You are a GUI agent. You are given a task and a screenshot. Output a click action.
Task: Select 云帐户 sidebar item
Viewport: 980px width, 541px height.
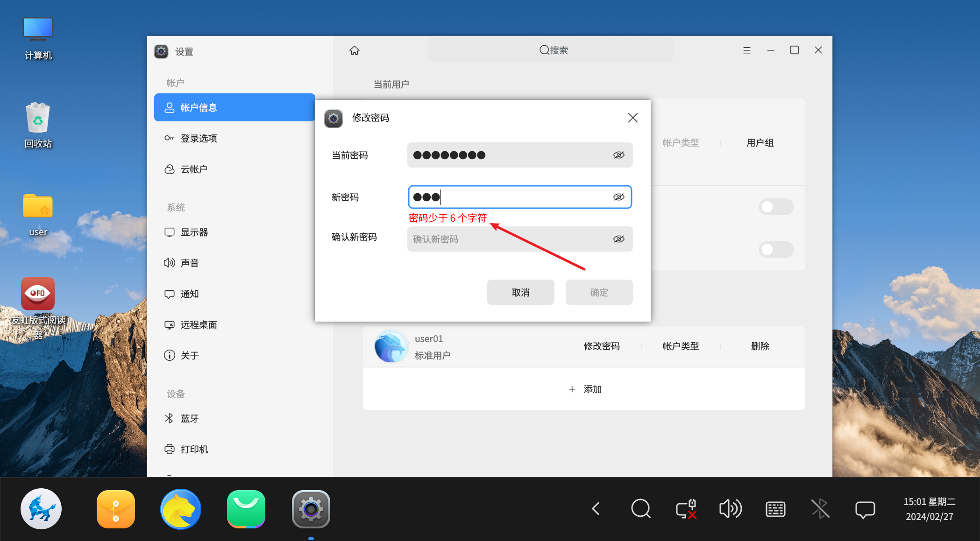pyautogui.click(x=194, y=169)
